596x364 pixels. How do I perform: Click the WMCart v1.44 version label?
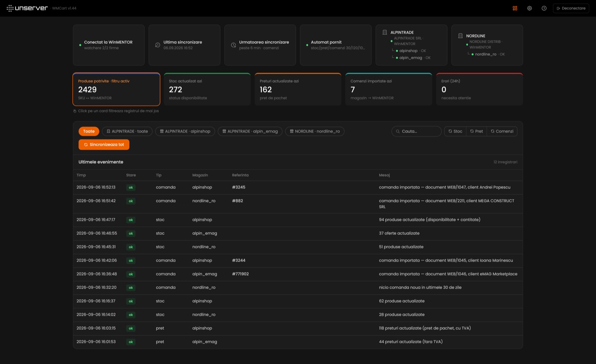[64, 8]
